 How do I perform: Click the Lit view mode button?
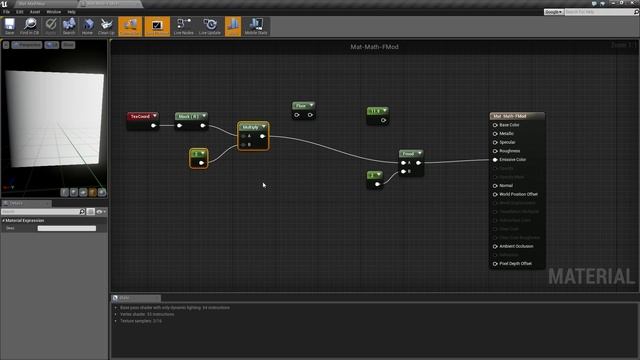51,45
